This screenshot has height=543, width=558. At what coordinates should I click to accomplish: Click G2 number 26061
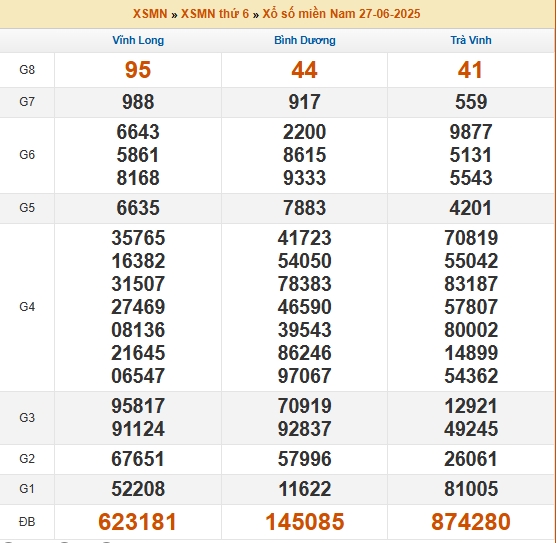(471, 459)
